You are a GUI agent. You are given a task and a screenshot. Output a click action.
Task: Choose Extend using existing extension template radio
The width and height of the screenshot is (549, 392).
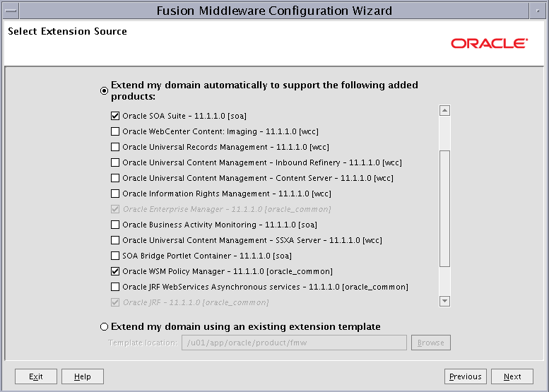pyautogui.click(x=104, y=326)
